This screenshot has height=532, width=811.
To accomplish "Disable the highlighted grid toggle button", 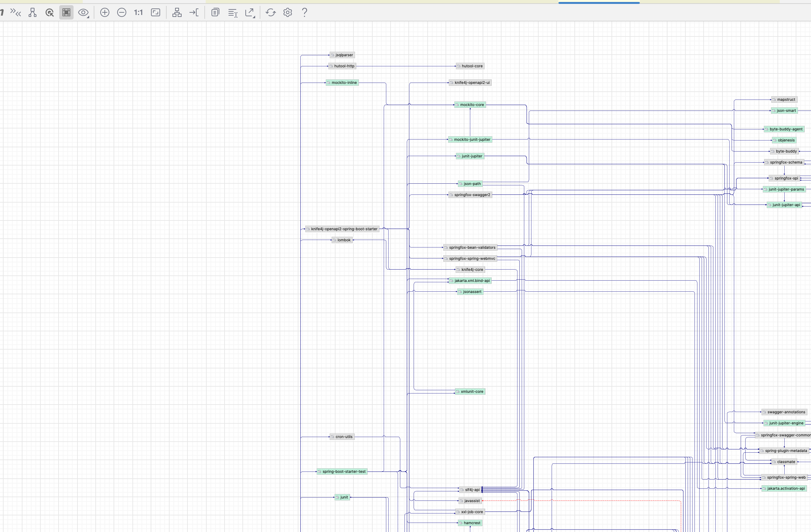I will (66, 13).
